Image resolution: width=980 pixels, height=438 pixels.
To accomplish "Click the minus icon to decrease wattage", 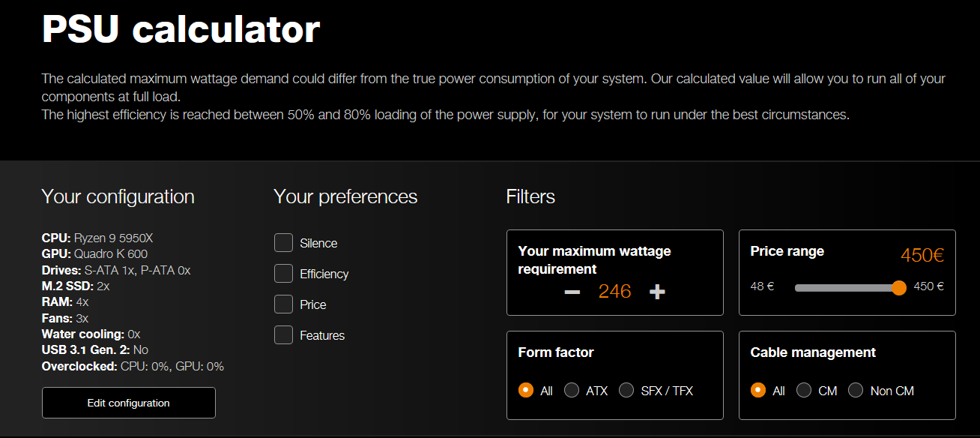I will coord(572,292).
